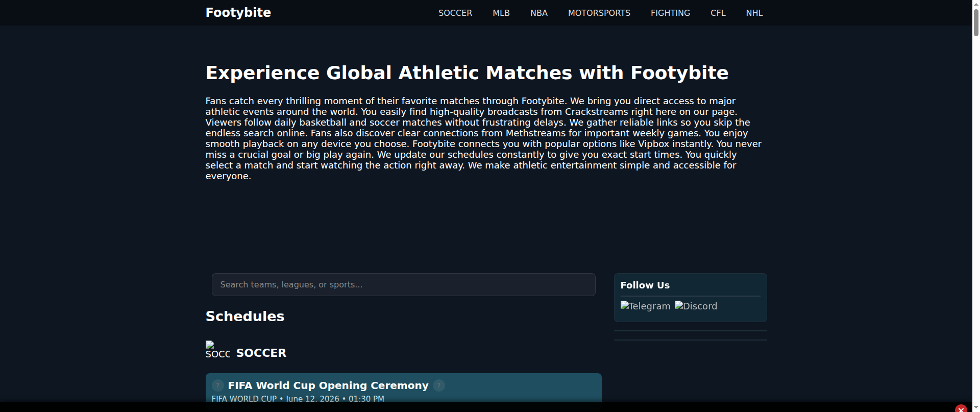Click the SOCCER section heading
This screenshot has width=980, height=412.
coord(261,353)
